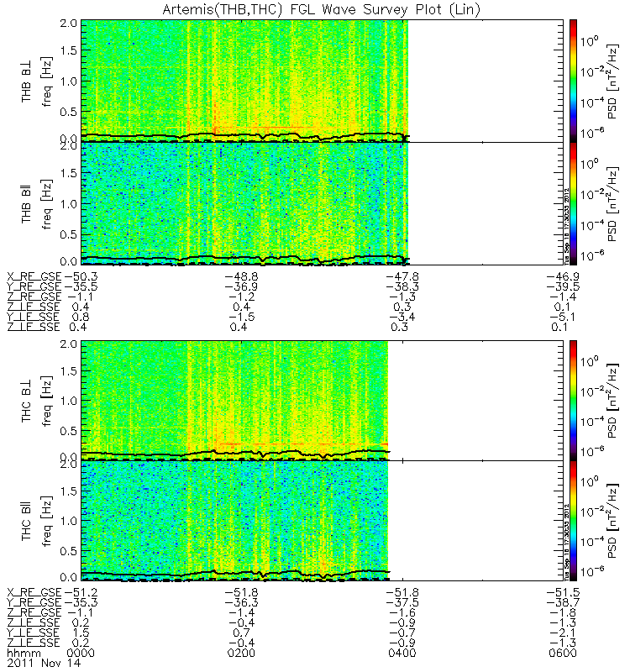Click the '0400' time tick label
Viewport: 630px width, 672px height.
pyautogui.click(x=402, y=654)
